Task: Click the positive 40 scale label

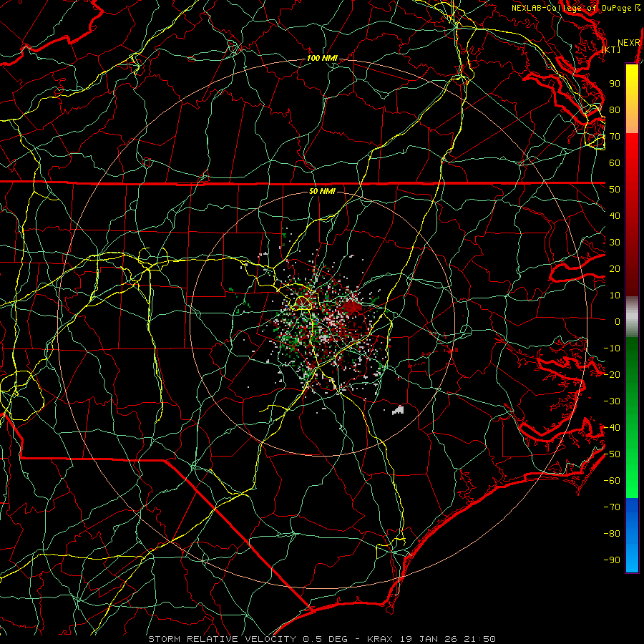Action: click(x=615, y=216)
